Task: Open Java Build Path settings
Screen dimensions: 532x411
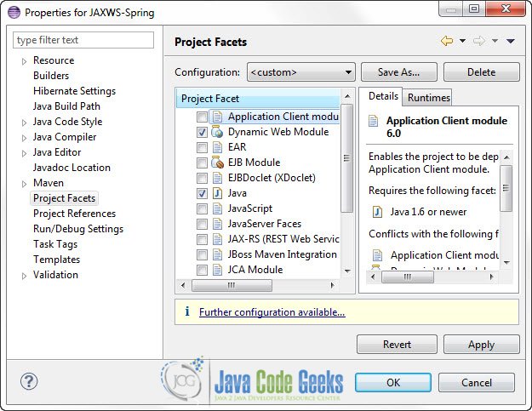Action: (x=66, y=106)
